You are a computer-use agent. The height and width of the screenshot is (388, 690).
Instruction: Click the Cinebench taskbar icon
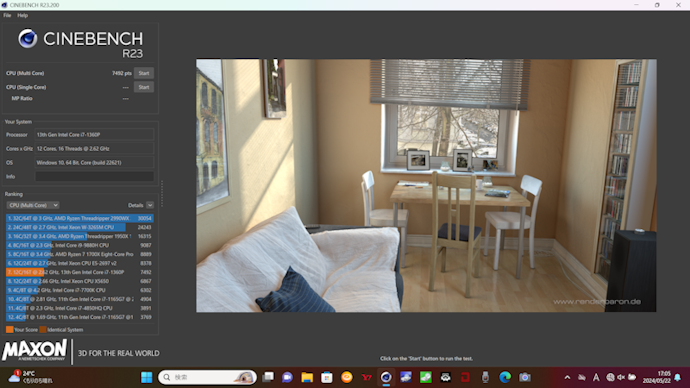point(386,377)
